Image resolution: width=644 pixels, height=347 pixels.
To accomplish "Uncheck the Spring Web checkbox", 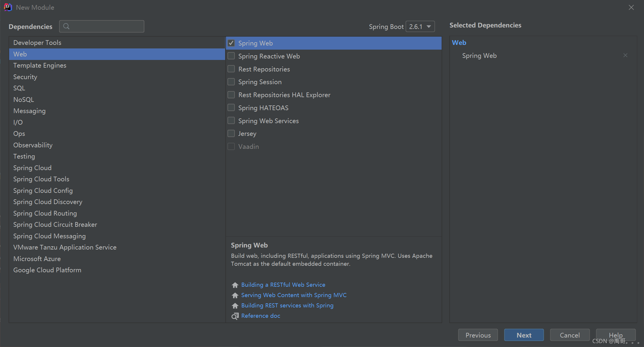I will [231, 43].
